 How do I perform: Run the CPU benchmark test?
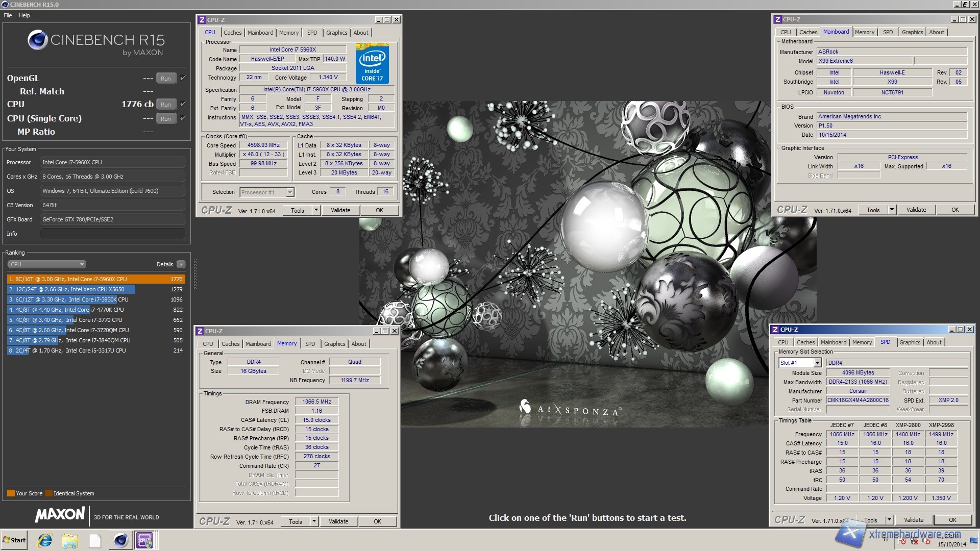166,105
